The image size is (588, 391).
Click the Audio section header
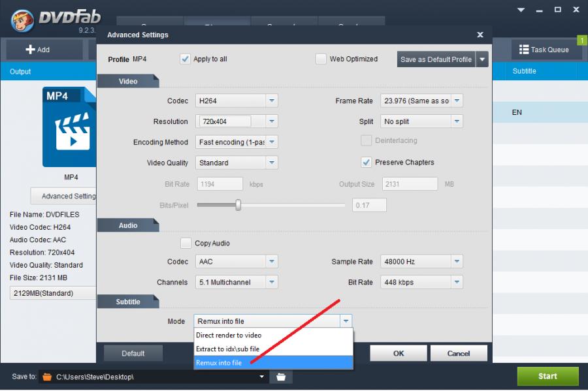click(128, 225)
